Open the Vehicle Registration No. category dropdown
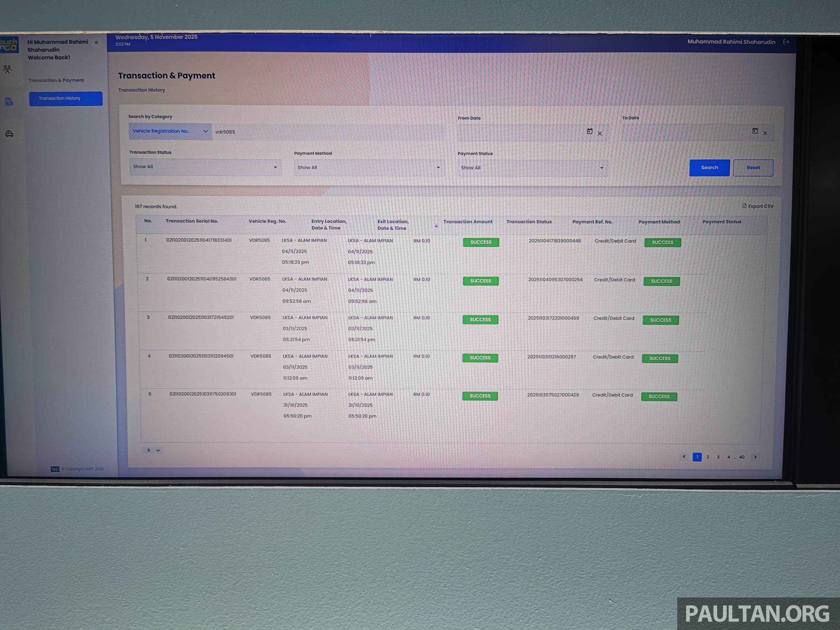Image resolution: width=840 pixels, height=630 pixels. point(170,131)
